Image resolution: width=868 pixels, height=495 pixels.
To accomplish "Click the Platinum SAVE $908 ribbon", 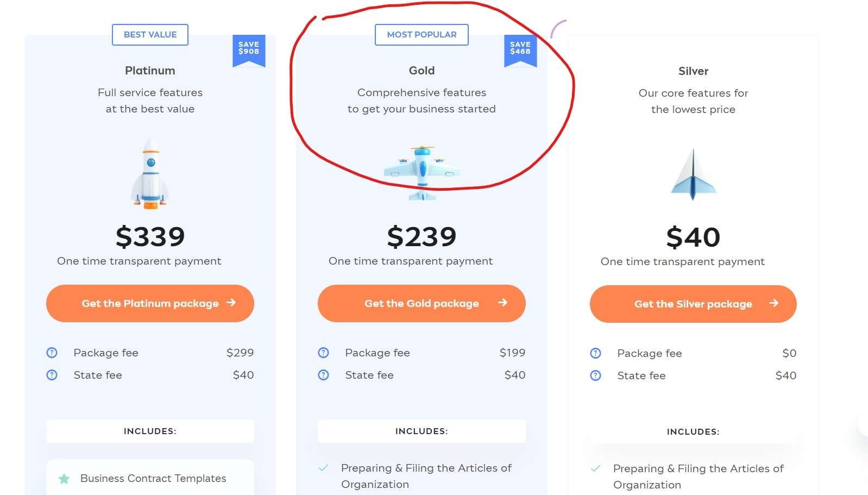I will (249, 49).
